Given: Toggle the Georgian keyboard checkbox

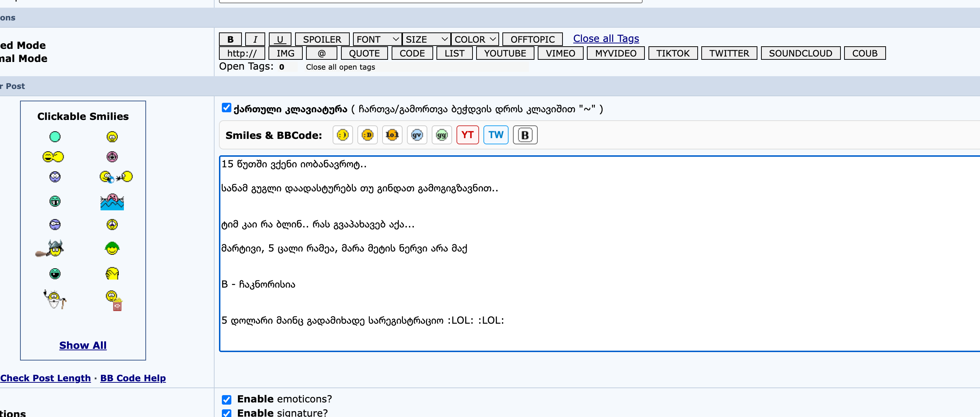Looking at the screenshot, I should pyautogui.click(x=226, y=108).
